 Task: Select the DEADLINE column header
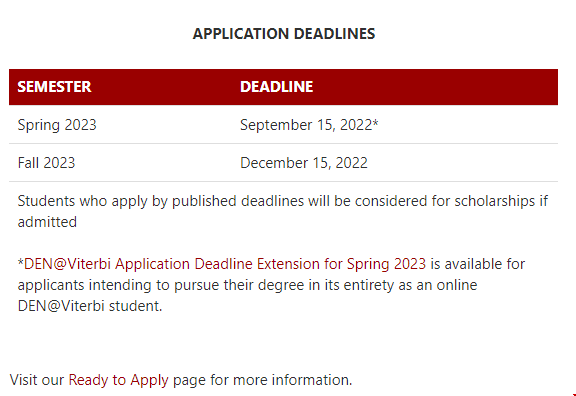pyautogui.click(x=277, y=87)
